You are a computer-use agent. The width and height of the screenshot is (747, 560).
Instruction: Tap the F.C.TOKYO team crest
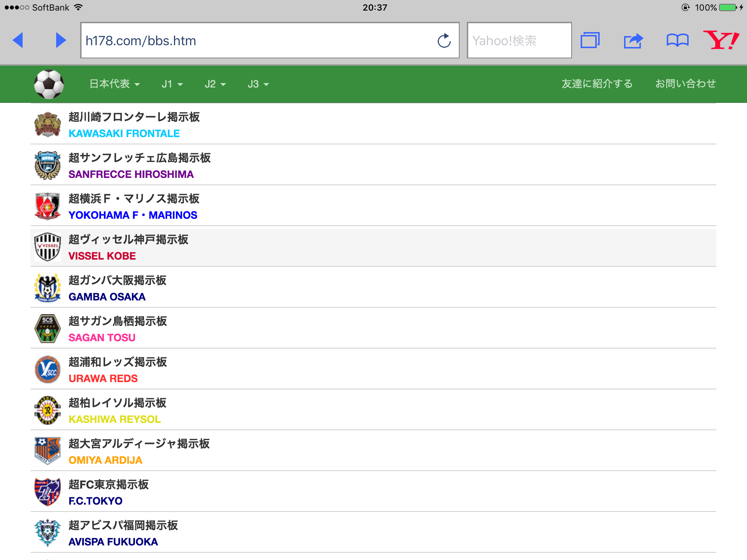pyautogui.click(x=47, y=492)
